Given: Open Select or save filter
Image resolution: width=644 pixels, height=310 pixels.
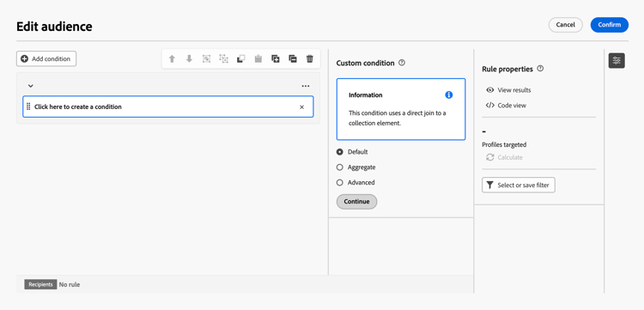Looking at the screenshot, I should (x=519, y=185).
